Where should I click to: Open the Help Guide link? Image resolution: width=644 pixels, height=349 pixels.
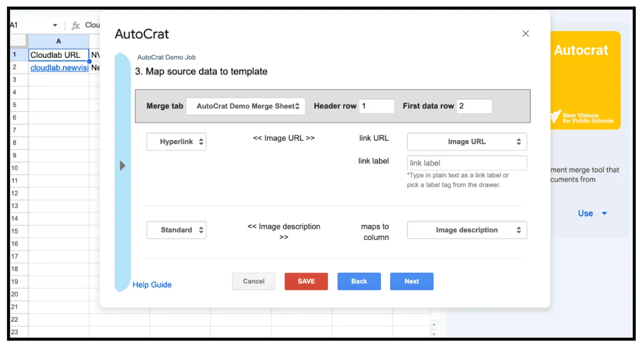152,285
